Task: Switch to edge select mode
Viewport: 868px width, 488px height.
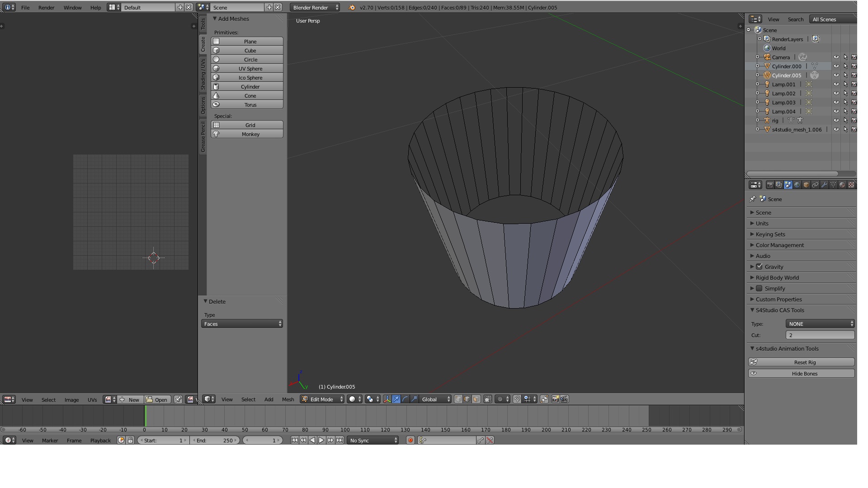Action: coord(467,399)
